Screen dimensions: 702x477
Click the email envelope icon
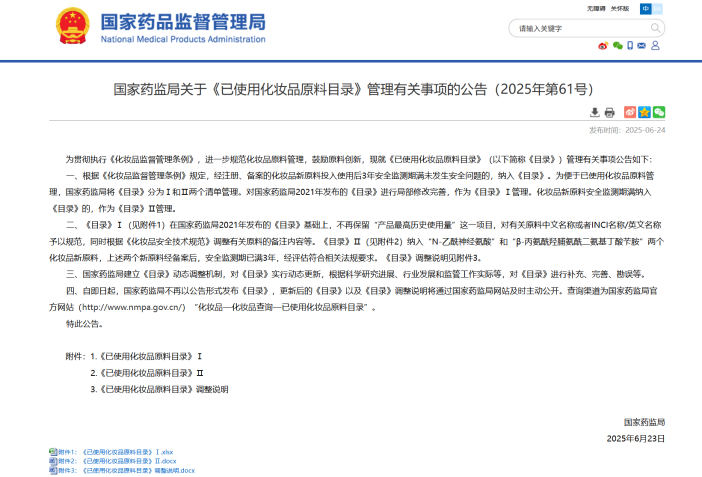click(642, 46)
